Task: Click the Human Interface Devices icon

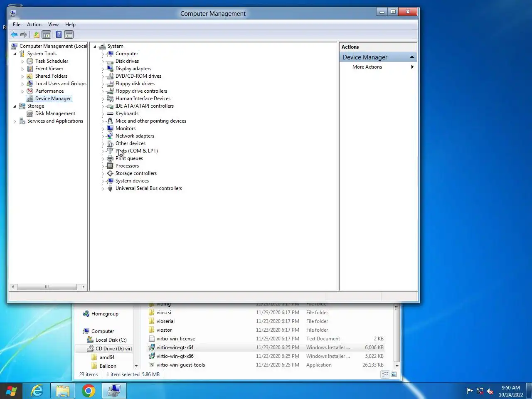Action: pos(110,99)
